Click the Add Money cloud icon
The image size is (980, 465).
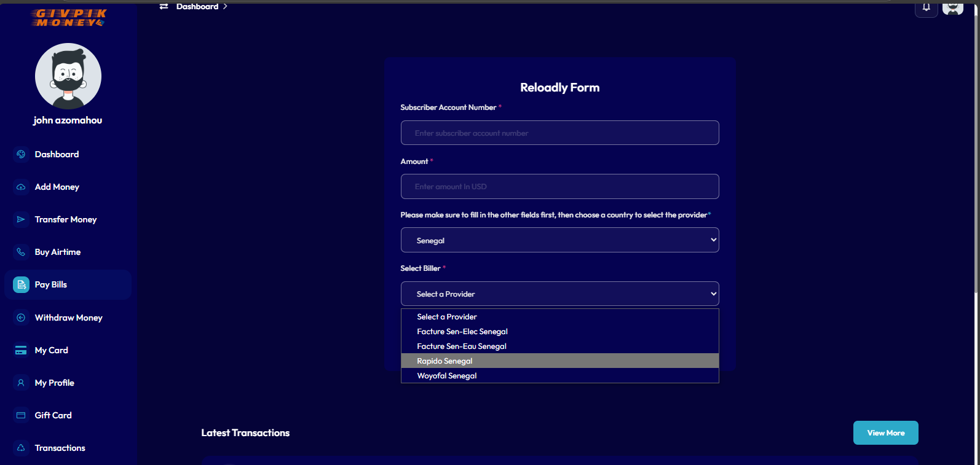21,187
